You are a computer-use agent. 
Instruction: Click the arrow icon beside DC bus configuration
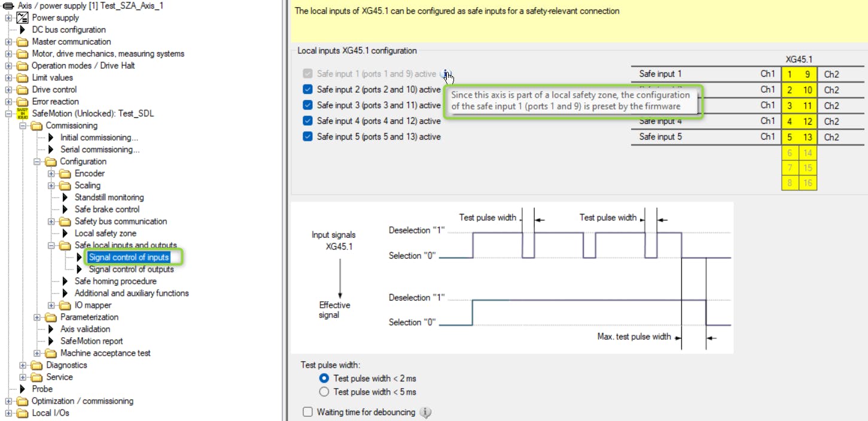(x=23, y=29)
